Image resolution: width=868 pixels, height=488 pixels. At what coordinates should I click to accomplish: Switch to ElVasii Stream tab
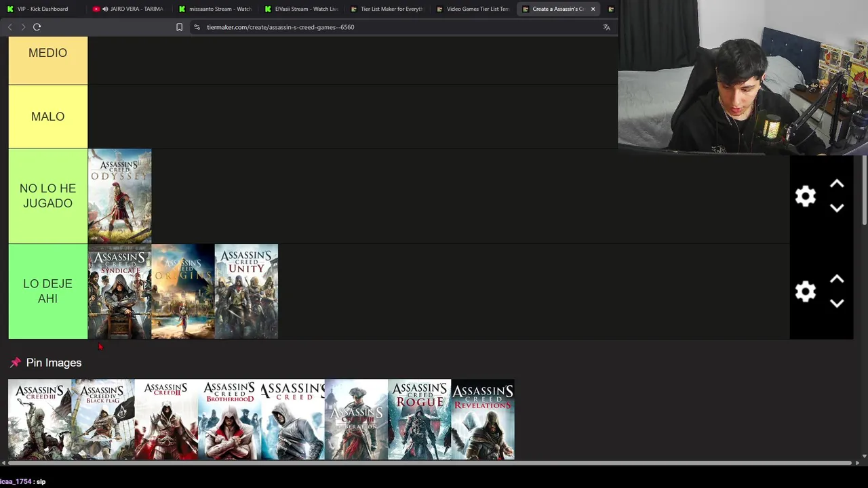point(302,9)
